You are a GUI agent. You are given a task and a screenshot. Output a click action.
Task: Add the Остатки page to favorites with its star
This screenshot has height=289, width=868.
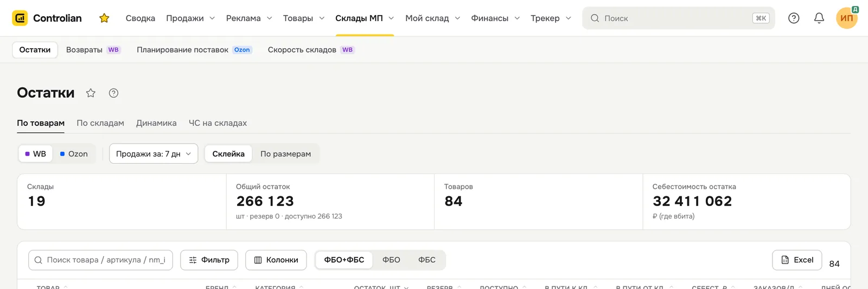coord(91,93)
